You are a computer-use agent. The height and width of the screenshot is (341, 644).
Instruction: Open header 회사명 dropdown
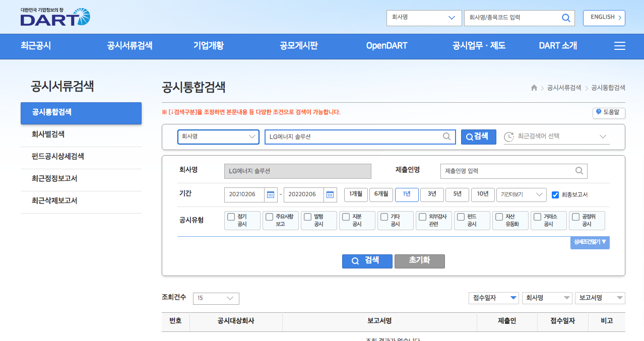pyautogui.click(x=424, y=18)
